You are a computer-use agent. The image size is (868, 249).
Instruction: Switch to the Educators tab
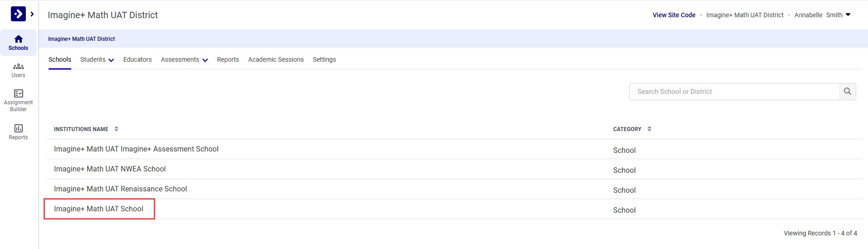tap(137, 60)
